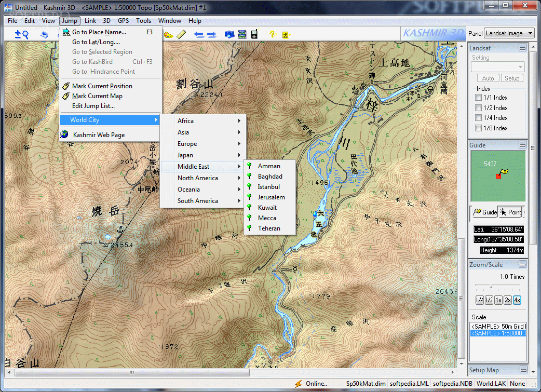Screen dimensions: 541x392
Task: Click the green pin next to Mecca
Action: click(x=249, y=218)
